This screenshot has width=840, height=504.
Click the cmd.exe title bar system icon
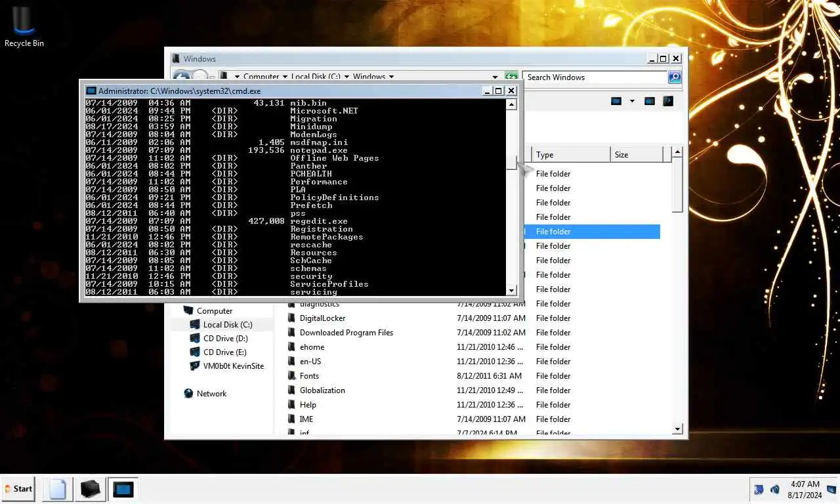coord(91,91)
